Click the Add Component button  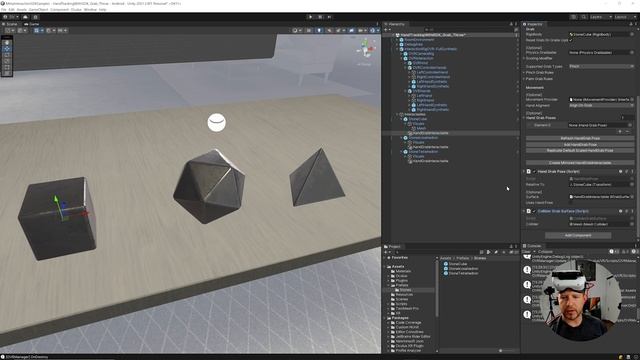578,236
